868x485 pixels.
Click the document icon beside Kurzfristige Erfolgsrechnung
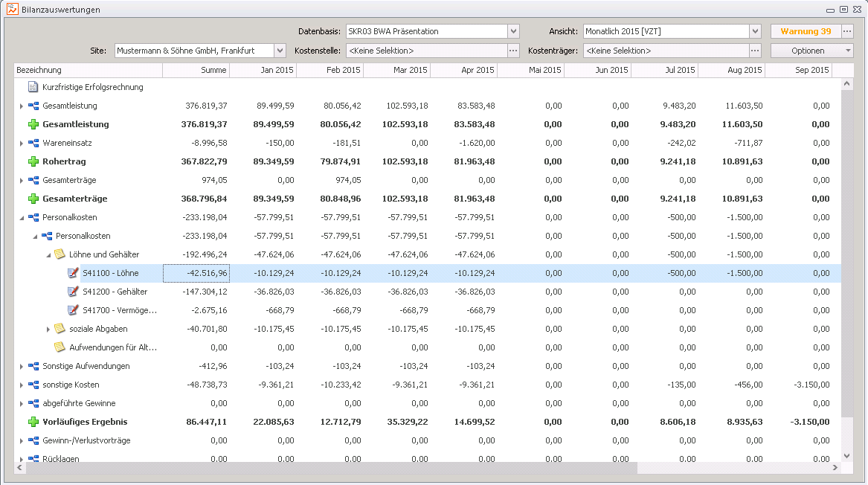point(33,87)
